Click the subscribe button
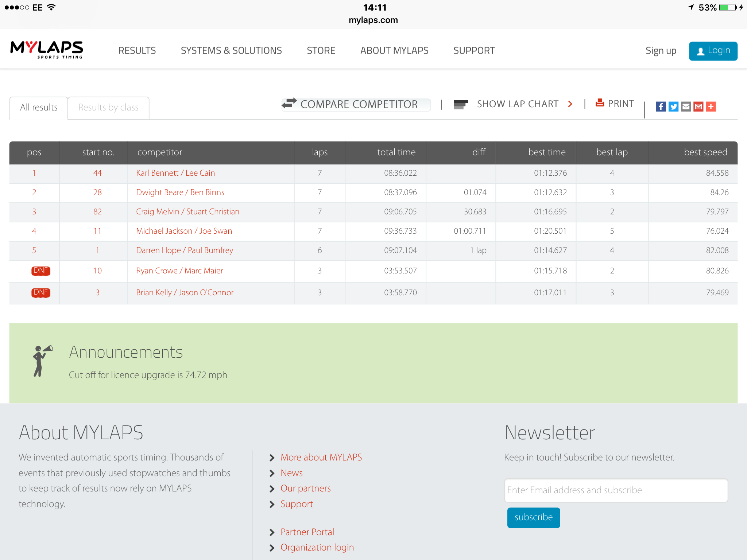 coord(533,517)
